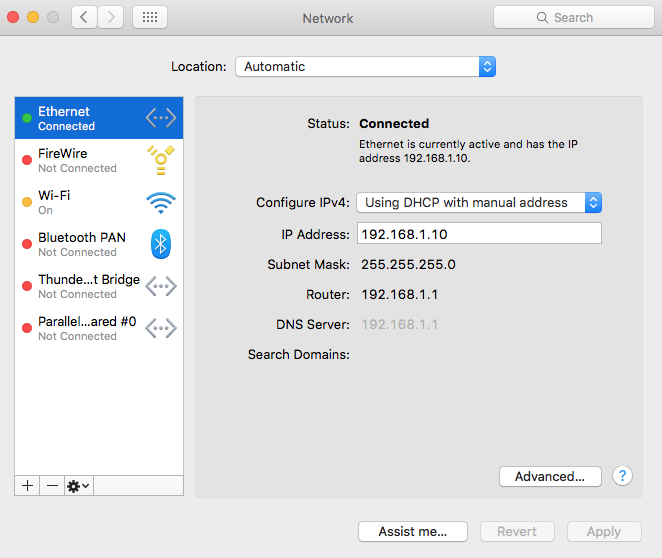Open the Location dropdown set to Automatic
Viewport: 662px width, 558px height.
tap(366, 67)
